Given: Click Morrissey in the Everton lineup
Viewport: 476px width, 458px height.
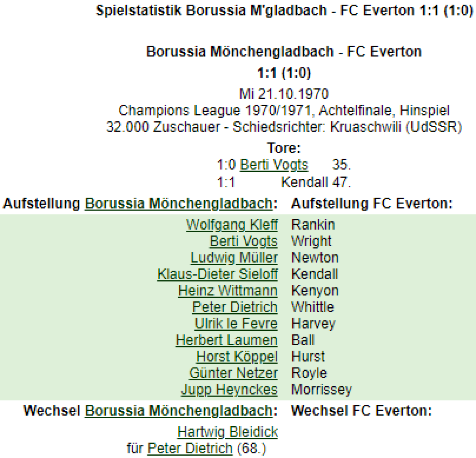Looking at the screenshot, I should 321,389.
